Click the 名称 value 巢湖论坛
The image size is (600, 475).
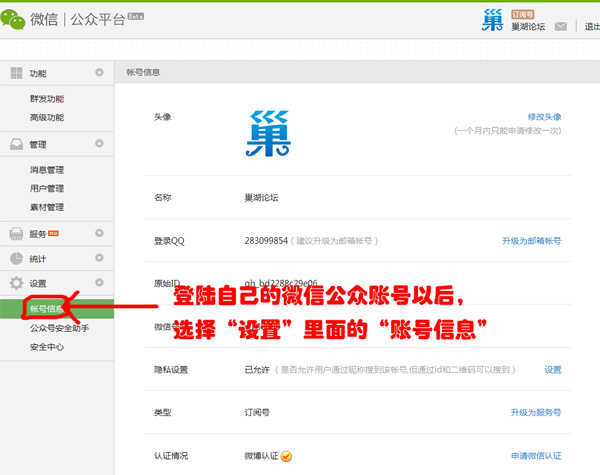point(261,198)
